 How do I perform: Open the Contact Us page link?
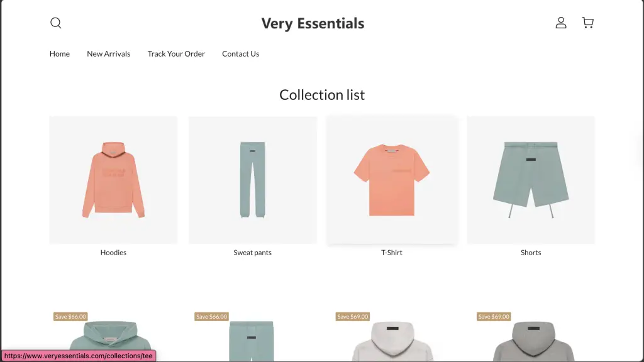(240, 54)
